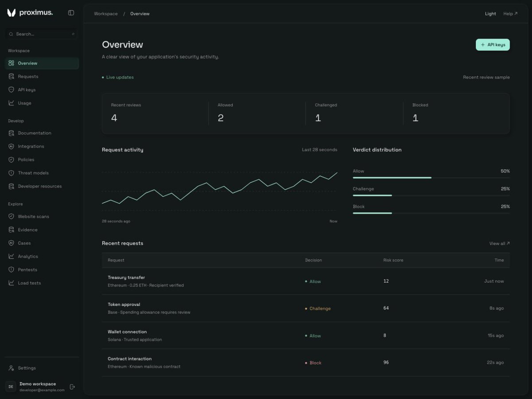Click the Integrations icon in the sidebar

pyautogui.click(x=12, y=146)
